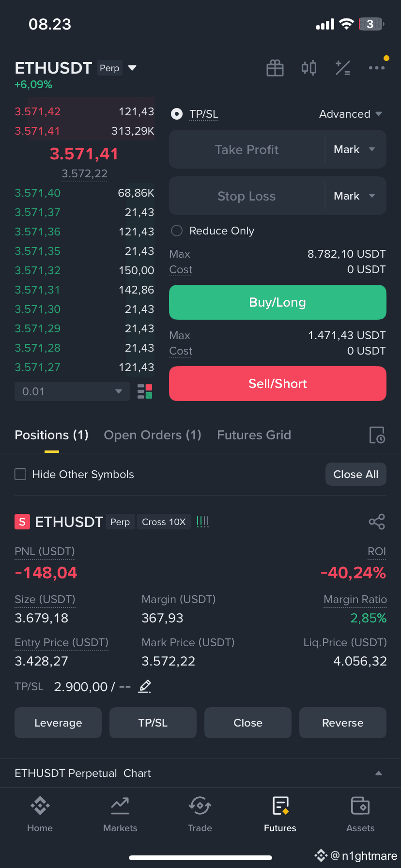The image size is (401, 868).
Task: Switch to the Open Orders (1) tab
Action: (153, 435)
